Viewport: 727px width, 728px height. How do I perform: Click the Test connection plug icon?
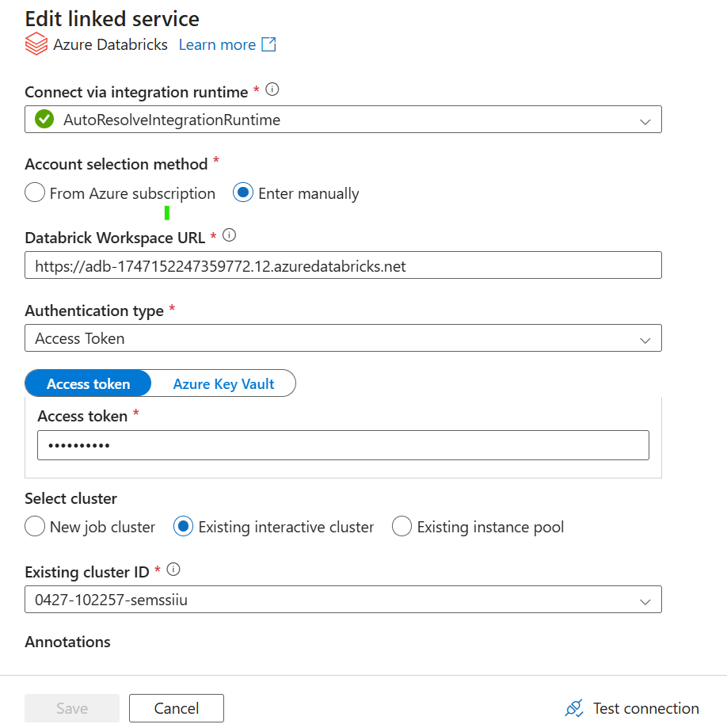pyautogui.click(x=574, y=708)
